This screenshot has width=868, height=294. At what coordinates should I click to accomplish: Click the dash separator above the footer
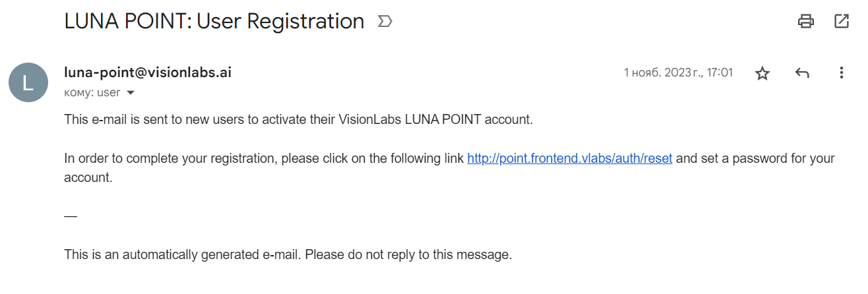[71, 216]
